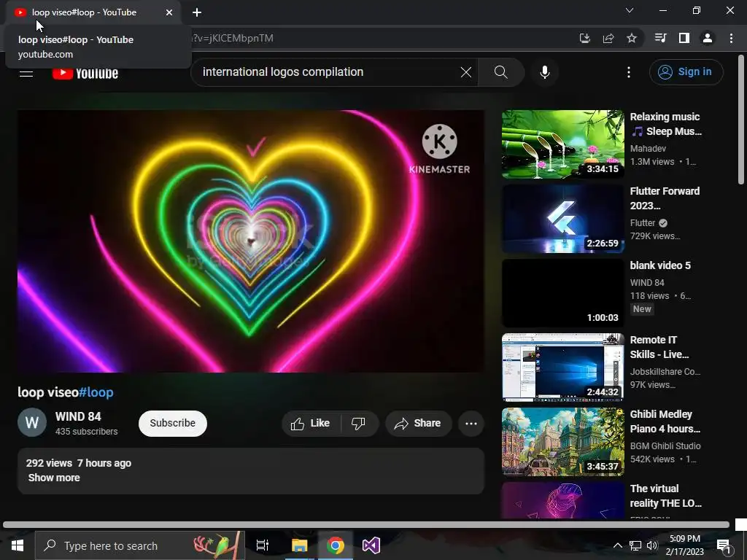Image resolution: width=747 pixels, height=560 pixels.
Task: Open Windows Start menu
Action: pos(18,545)
